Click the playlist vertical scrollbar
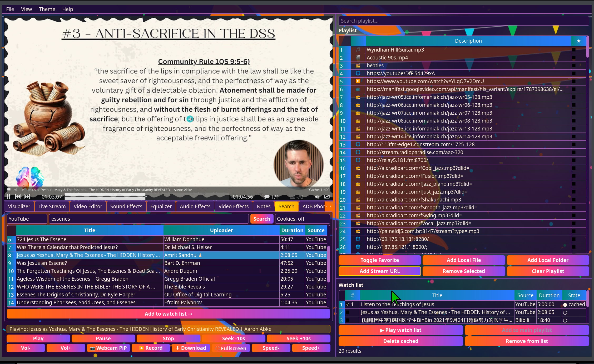Image resolution: width=594 pixels, height=364 pixels. click(x=587, y=145)
